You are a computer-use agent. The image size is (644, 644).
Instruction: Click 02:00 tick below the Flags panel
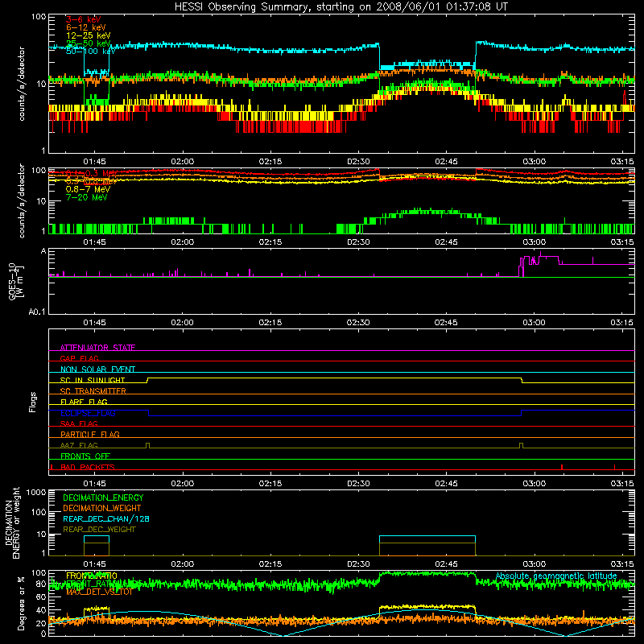pos(183,484)
